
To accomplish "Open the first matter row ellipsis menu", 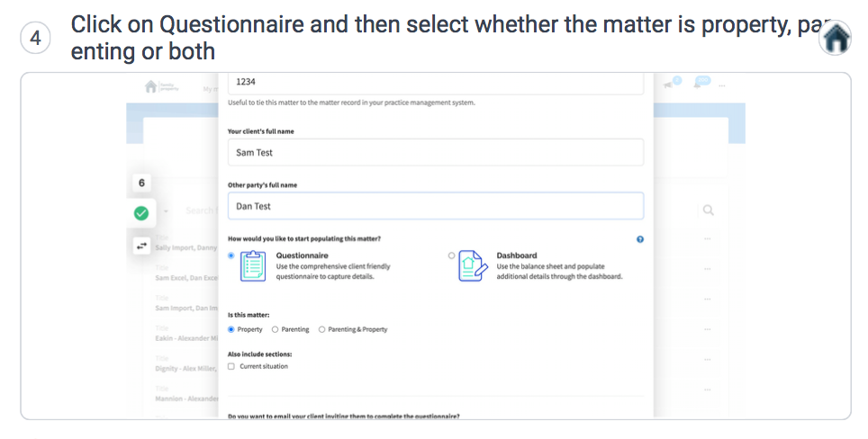I will pos(708,239).
